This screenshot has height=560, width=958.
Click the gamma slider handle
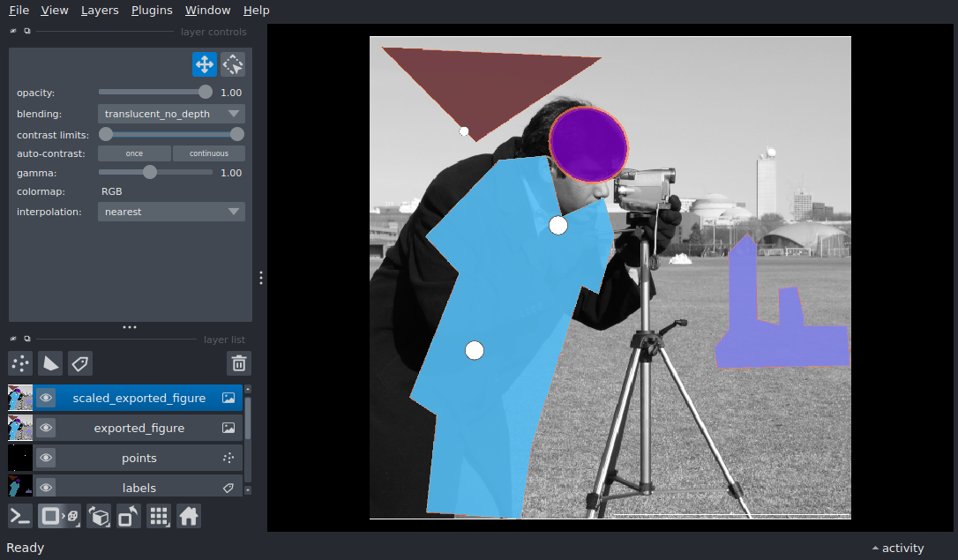coord(150,172)
